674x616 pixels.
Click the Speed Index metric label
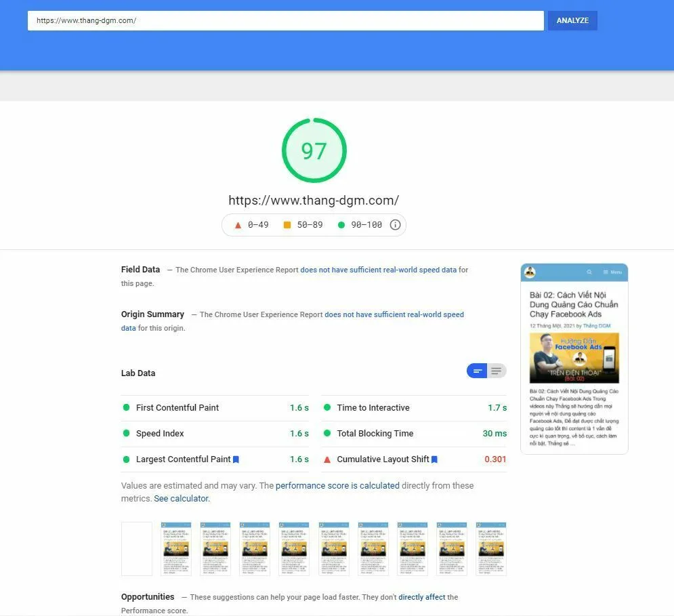pyautogui.click(x=160, y=434)
